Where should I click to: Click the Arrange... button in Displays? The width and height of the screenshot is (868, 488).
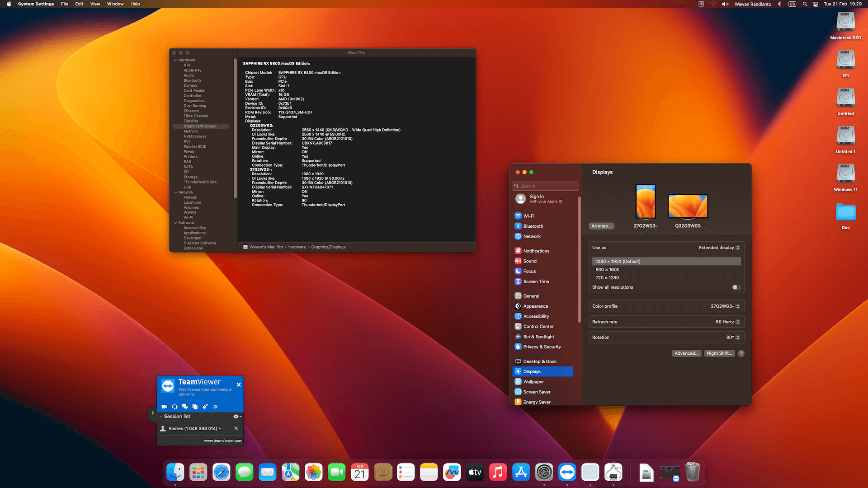click(x=601, y=226)
